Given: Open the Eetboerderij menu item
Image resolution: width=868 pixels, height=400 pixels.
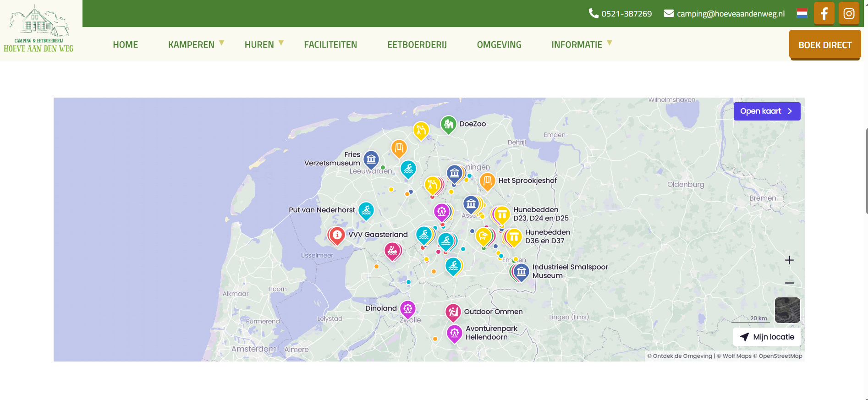Looking at the screenshot, I should click(417, 44).
